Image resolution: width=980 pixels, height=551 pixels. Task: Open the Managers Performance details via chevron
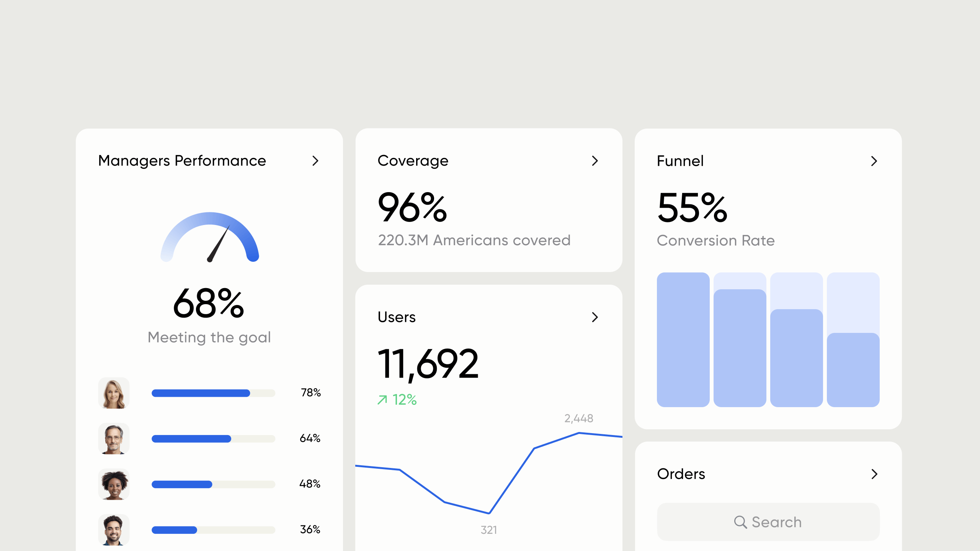[315, 161]
